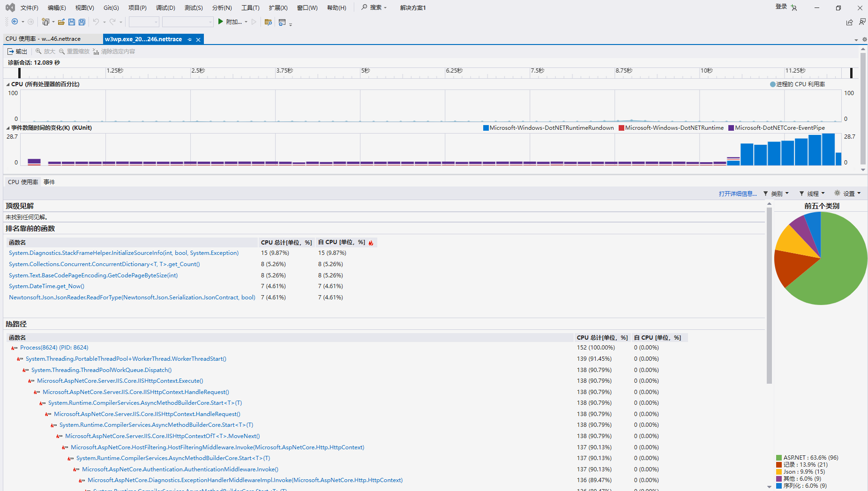Click the Navigate Backward arrow icon
The width and height of the screenshot is (868, 491).
[15, 22]
